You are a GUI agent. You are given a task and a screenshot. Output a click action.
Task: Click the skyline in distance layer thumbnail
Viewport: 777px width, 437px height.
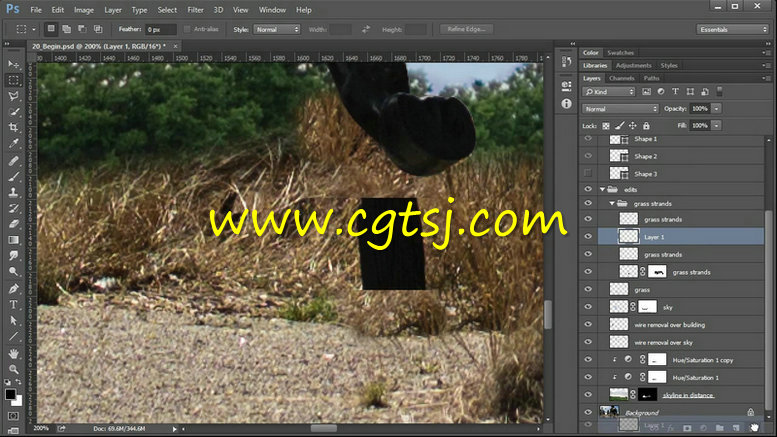coord(618,395)
